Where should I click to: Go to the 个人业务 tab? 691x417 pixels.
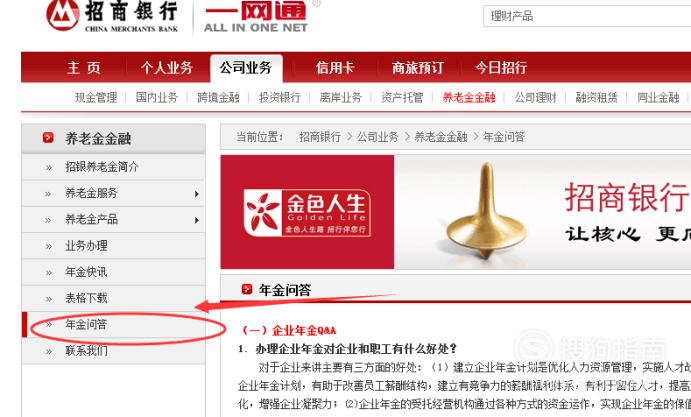pos(167,67)
